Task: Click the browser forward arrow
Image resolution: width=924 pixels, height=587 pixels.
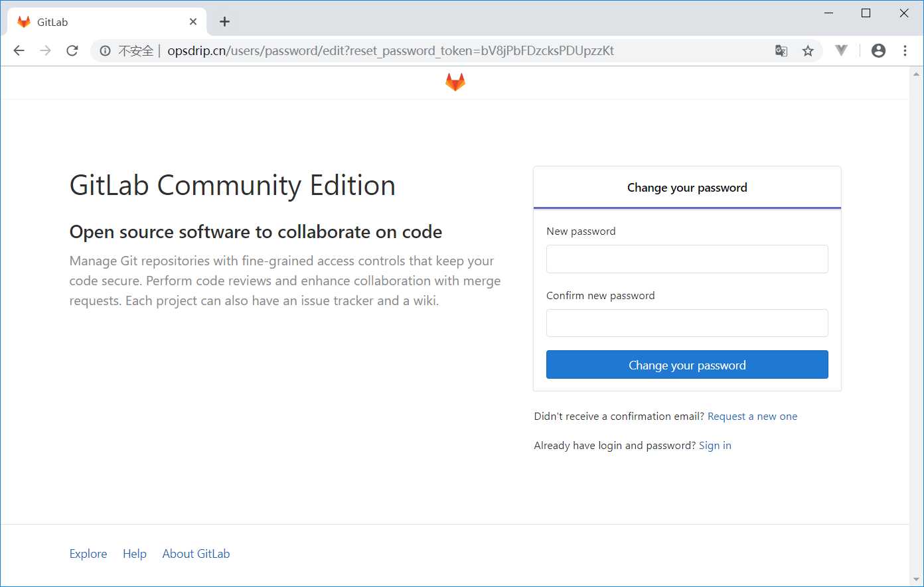Action: pos(45,50)
